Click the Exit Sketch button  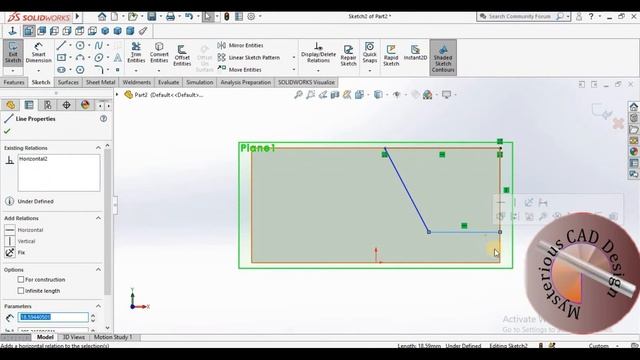[x=13, y=53]
